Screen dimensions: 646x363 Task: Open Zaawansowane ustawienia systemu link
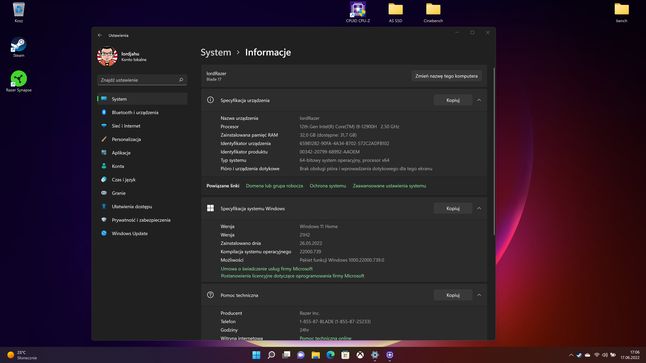389,186
